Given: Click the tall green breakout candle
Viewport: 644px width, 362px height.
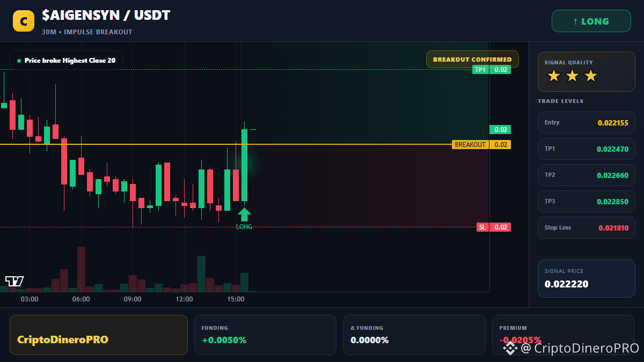Looking at the screenshot, I should (244, 165).
